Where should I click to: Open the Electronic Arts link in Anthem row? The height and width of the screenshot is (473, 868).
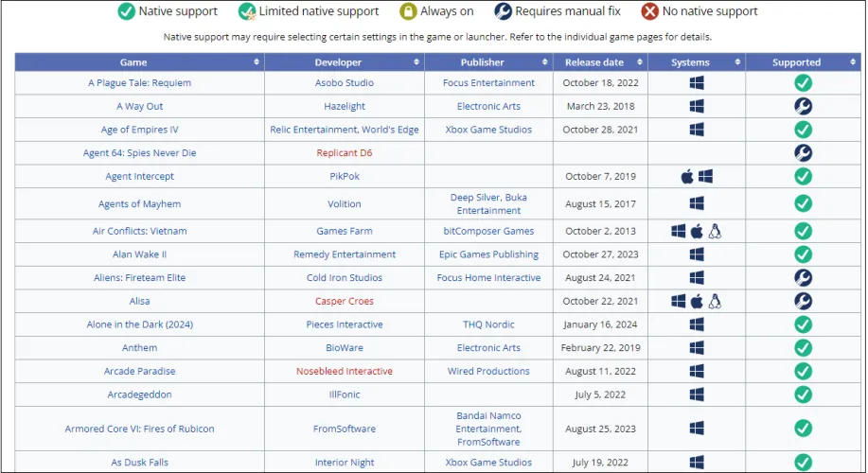[x=488, y=348]
